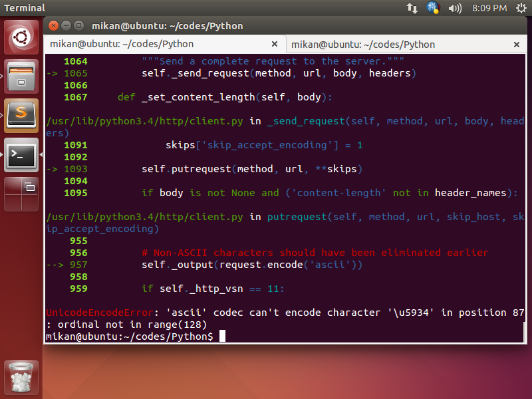Open the sound volume indicator
Screen dimensions: 532x399
(454, 9)
